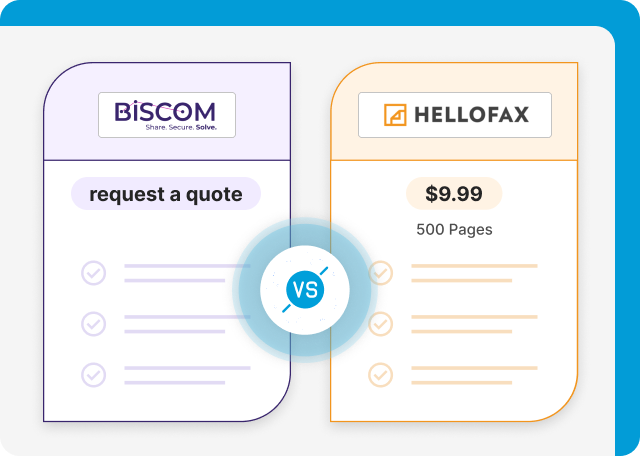Select second feature line in HelloFax card

[x=473, y=324]
